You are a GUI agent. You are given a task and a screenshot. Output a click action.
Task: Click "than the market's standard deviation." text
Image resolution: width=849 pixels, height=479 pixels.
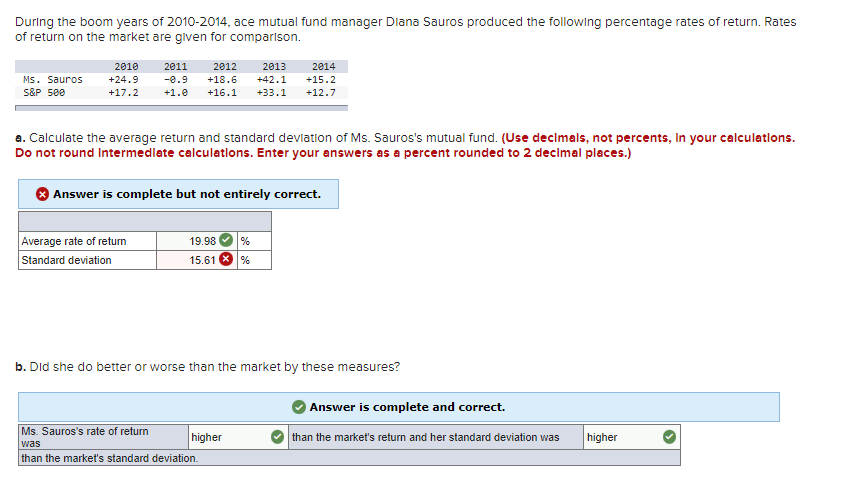tap(110, 458)
